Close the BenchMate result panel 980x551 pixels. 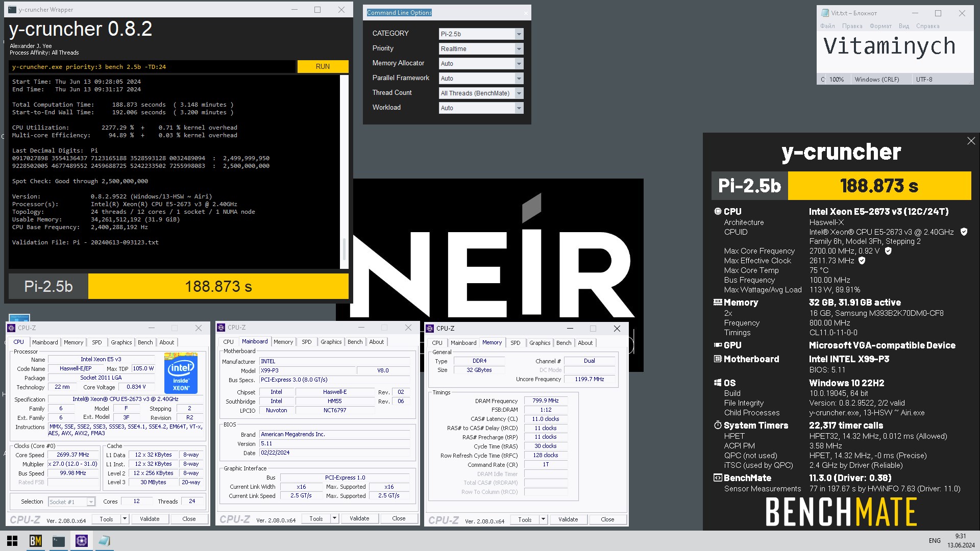pos(971,141)
